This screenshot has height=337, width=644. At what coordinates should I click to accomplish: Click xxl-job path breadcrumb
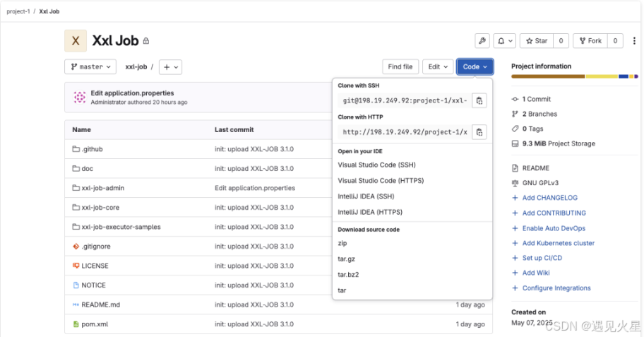[x=136, y=66]
